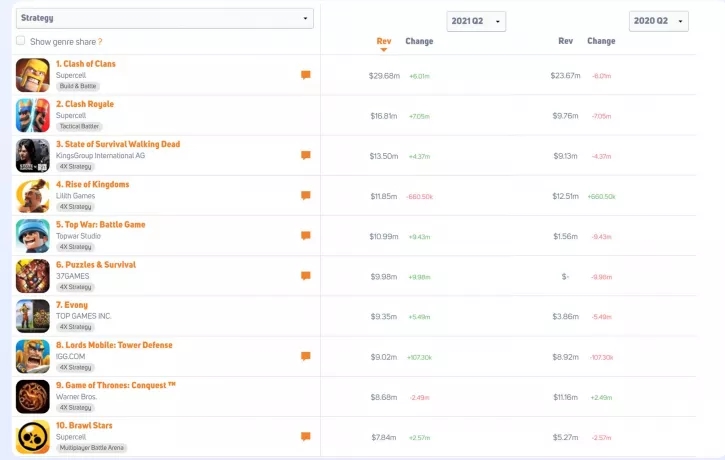Image resolution: width=725 pixels, height=460 pixels.
Task: Open comment icon for Top War: Battle Game
Action: (306, 236)
